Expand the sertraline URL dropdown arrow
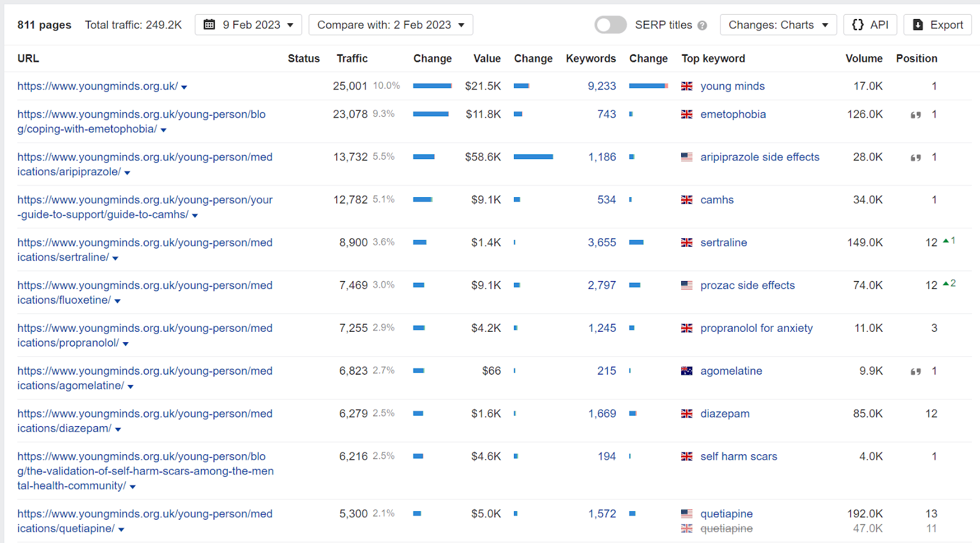The height and width of the screenshot is (543, 980). tap(115, 258)
